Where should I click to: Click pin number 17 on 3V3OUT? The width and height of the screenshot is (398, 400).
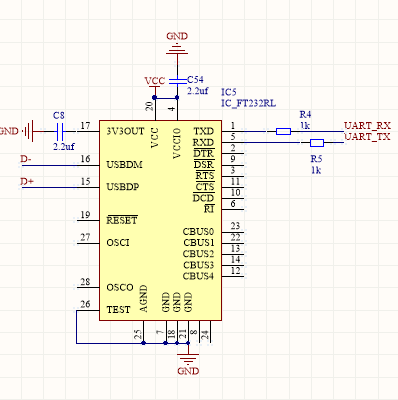(85, 126)
